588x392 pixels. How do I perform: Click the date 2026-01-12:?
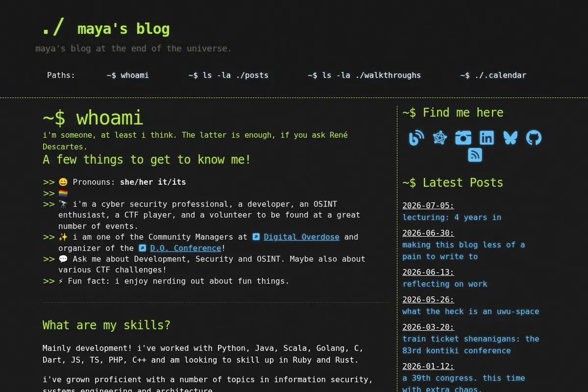[x=428, y=366]
